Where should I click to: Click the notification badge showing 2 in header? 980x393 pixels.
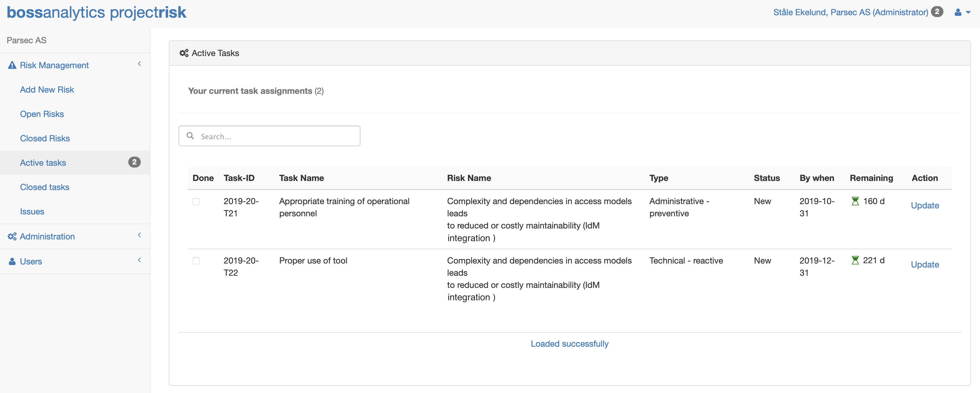click(x=937, y=12)
